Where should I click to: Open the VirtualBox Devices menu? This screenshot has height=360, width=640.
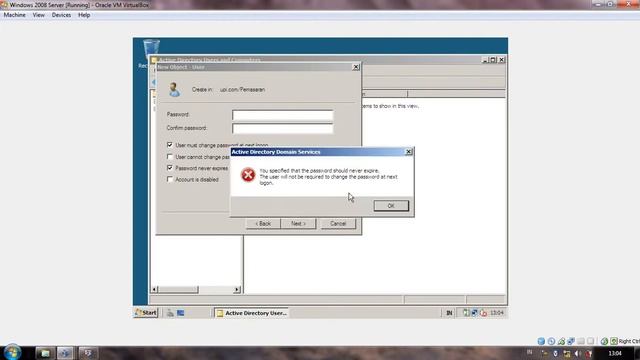(x=61, y=15)
